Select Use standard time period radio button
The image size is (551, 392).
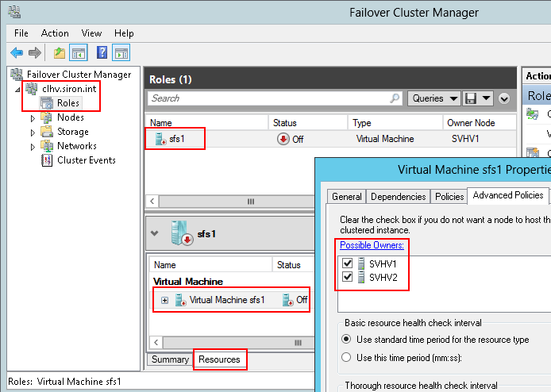[x=346, y=339]
